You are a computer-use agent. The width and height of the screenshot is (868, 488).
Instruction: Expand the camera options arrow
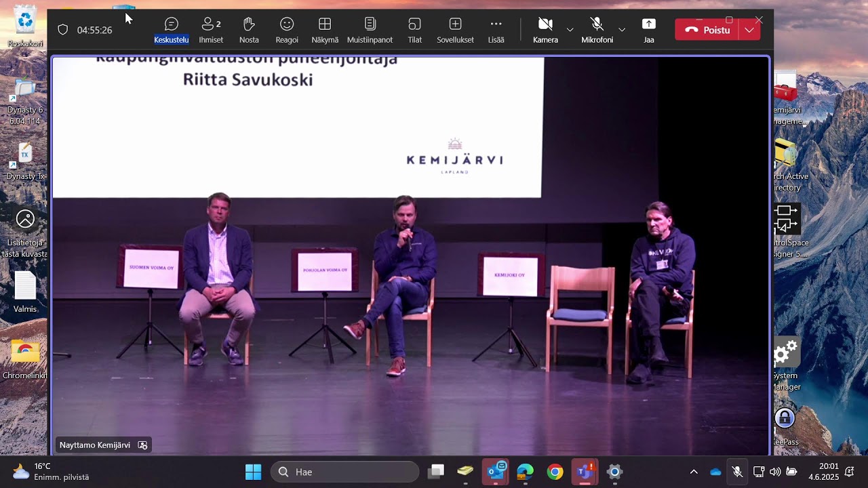pyautogui.click(x=570, y=30)
